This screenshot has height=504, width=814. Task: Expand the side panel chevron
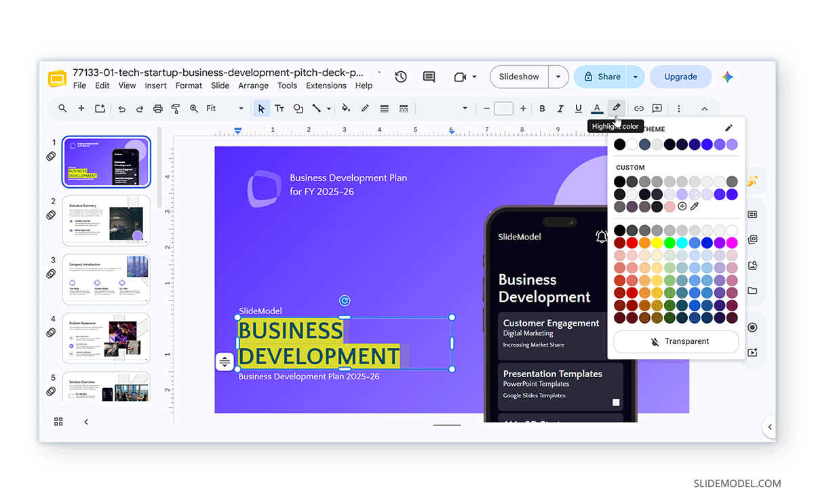(769, 427)
